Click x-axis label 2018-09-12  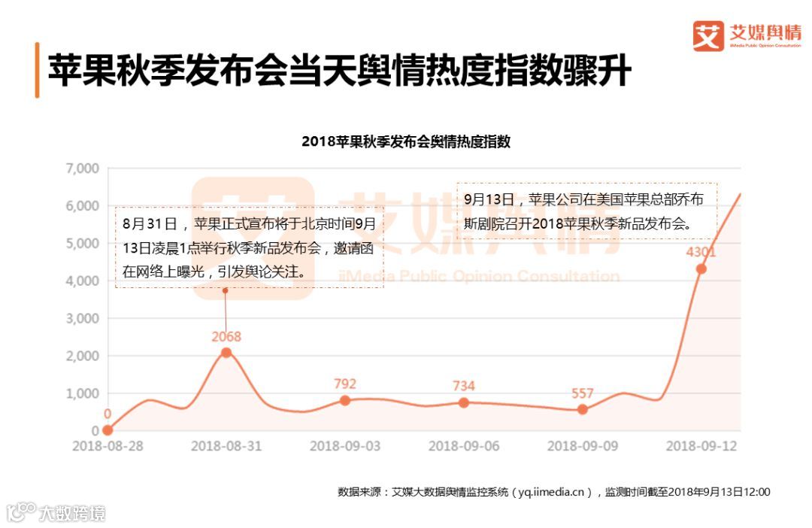coord(701,446)
